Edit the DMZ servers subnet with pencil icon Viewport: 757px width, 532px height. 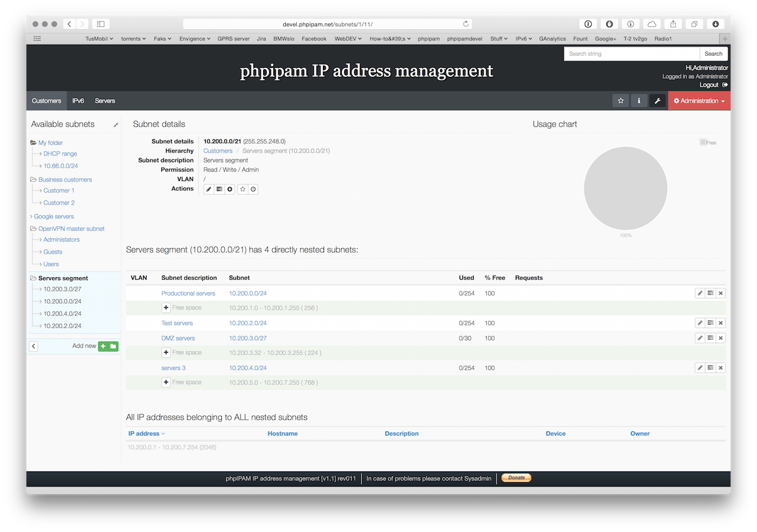700,338
